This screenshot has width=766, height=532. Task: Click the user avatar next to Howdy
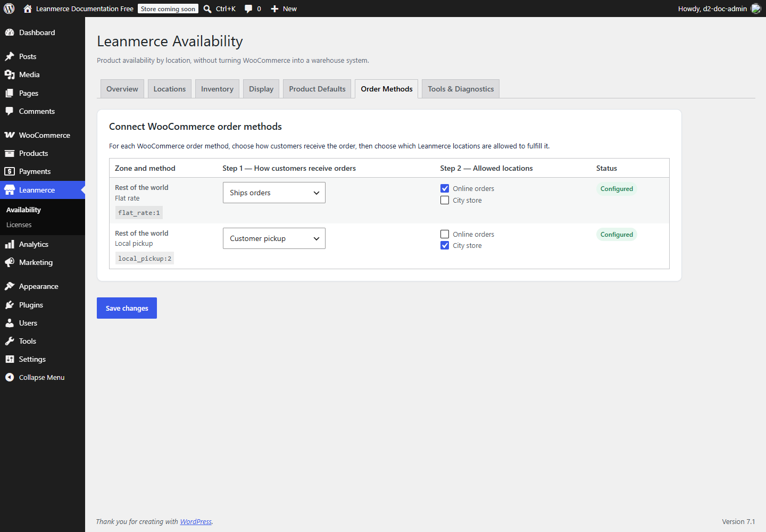[x=756, y=9]
